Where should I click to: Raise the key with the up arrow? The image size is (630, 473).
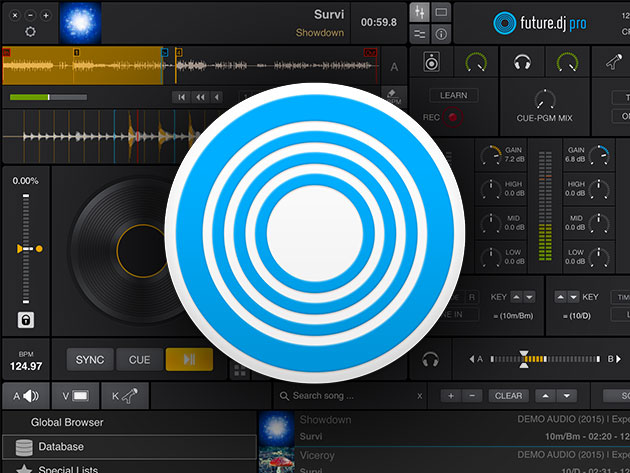point(516,297)
